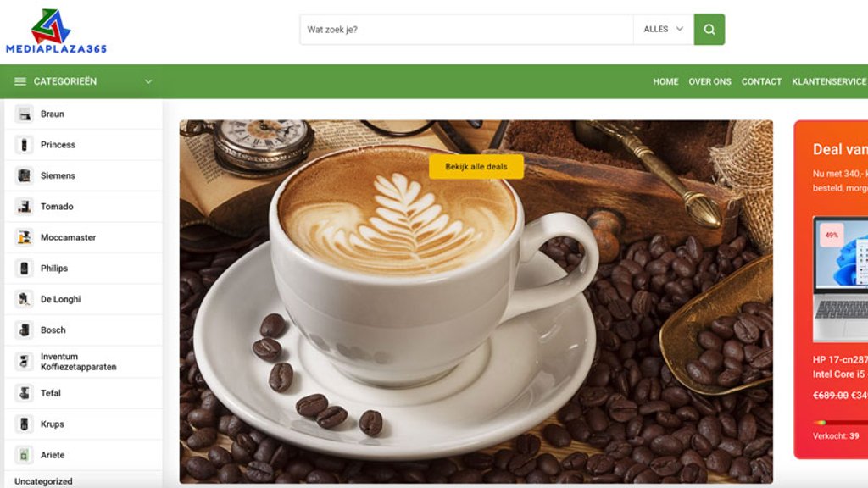This screenshot has width=868, height=488.
Task: Select the Tomado category icon
Action: (x=24, y=207)
